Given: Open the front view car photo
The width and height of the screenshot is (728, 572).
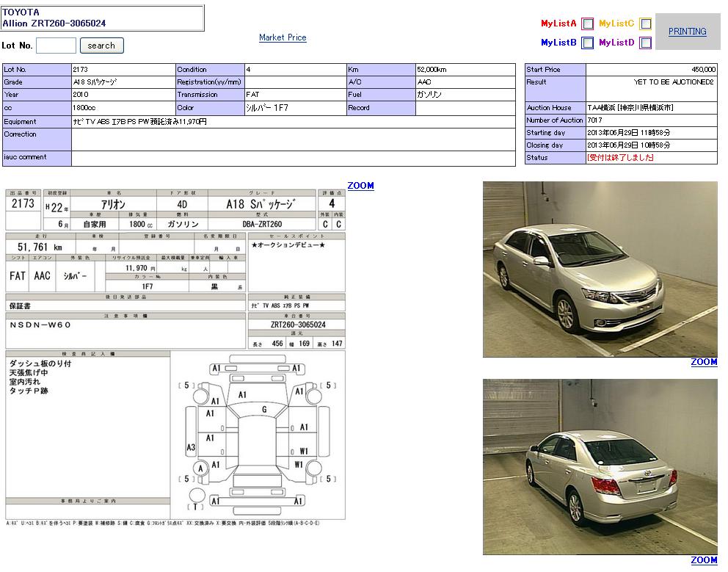Looking at the screenshot, I should [x=600, y=269].
